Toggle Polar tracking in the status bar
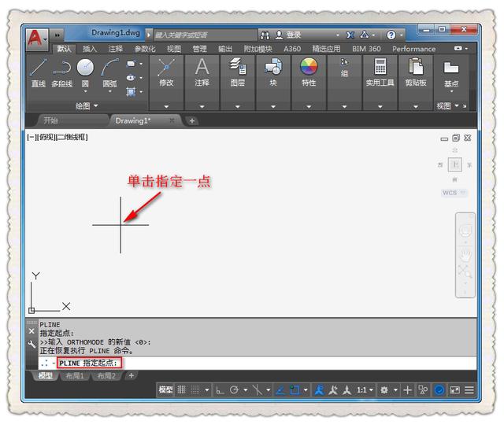504x428 pixels. (x=234, y=390)
